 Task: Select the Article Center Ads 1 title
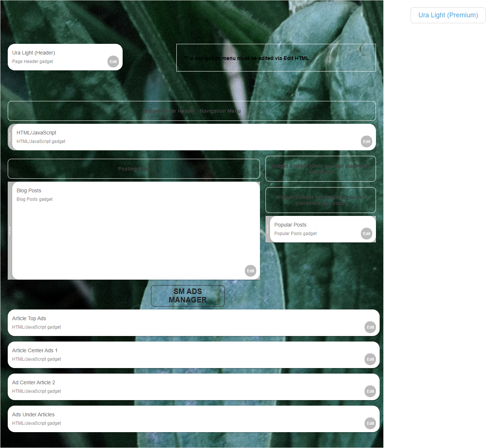pyautogui.click(x=35, y=350)
